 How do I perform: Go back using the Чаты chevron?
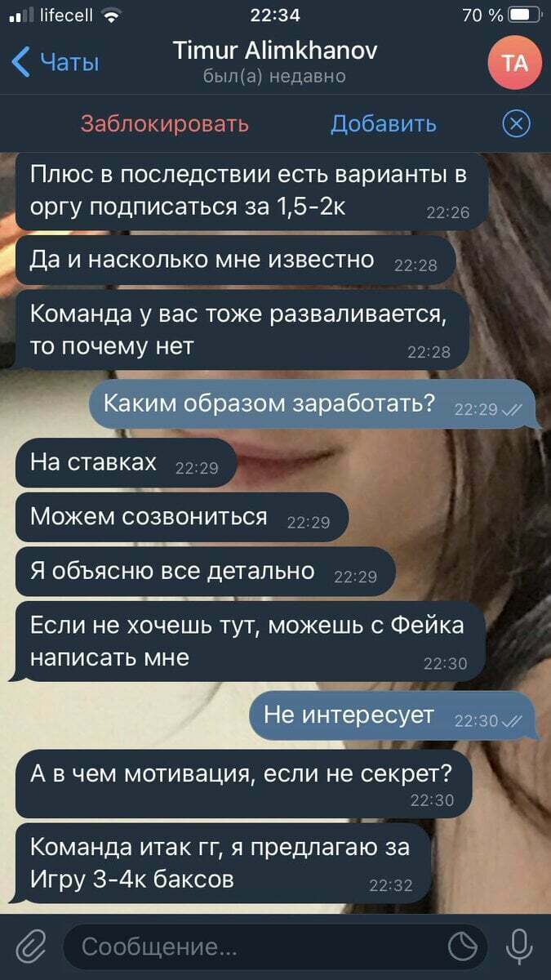[56, 62]
